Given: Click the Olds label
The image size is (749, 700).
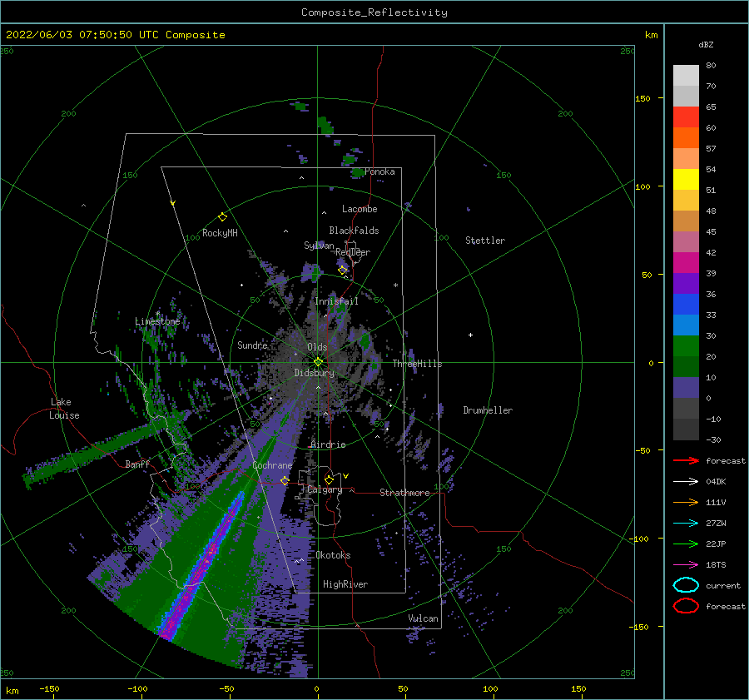Looking at the screenshot, I should (x=317, y=347).
